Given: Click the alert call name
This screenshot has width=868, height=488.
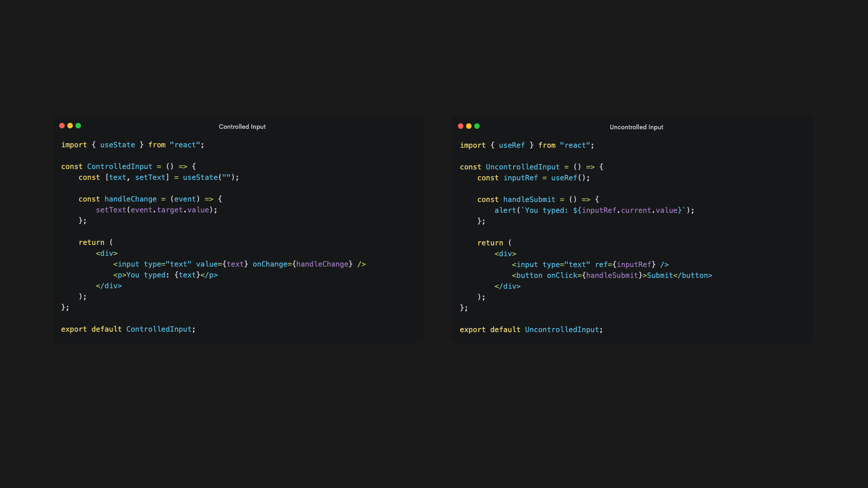Looking at the screenshot, I should [x=505, y=210].
